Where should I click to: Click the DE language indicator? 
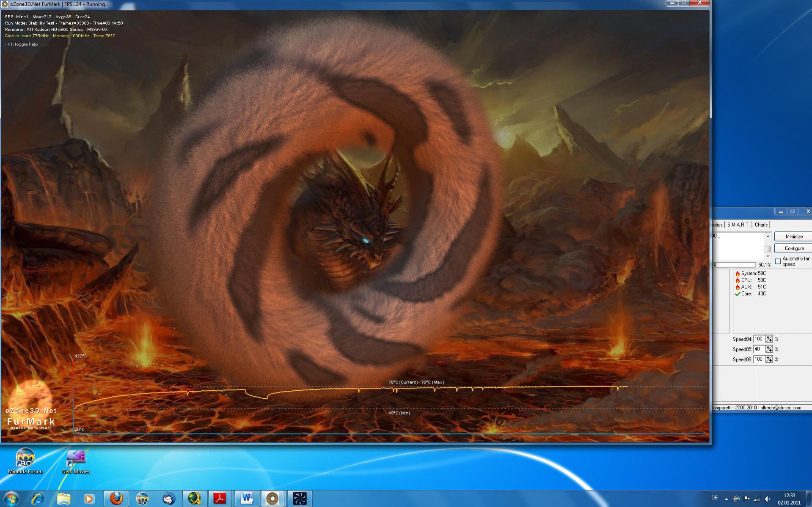pos(715,498)
